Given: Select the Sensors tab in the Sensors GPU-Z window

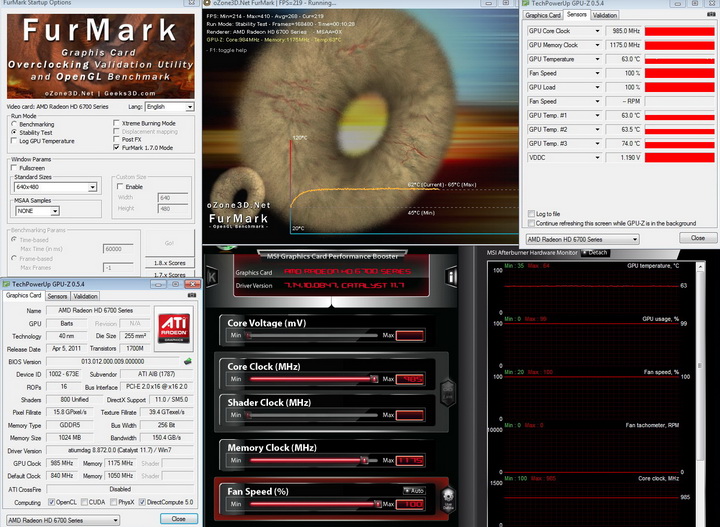Looking at the screenshot, I should 576,15.
